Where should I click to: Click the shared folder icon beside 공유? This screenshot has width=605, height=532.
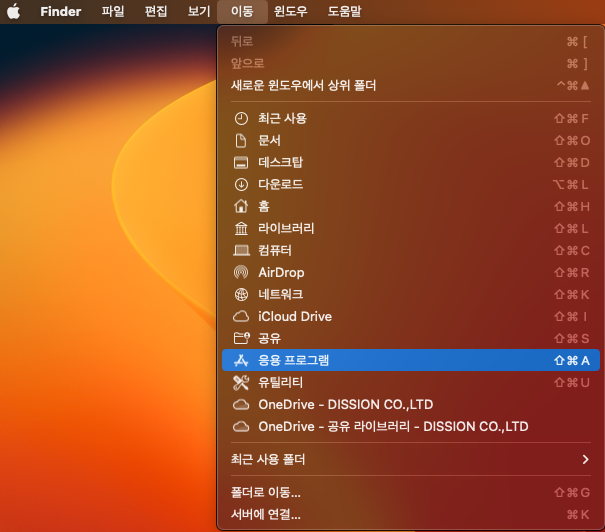click(242, 338)
